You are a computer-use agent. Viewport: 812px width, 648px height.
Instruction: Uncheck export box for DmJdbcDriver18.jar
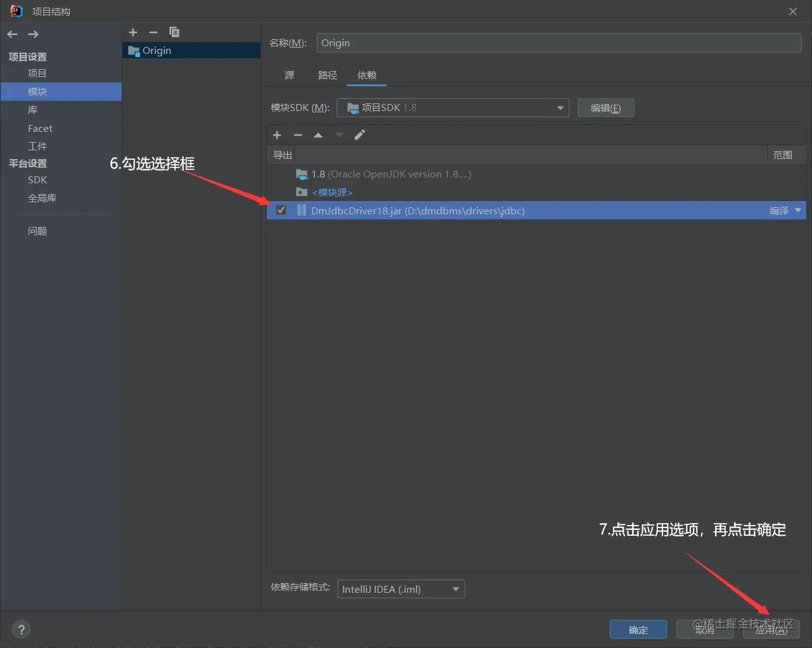(x=281, y=211)
